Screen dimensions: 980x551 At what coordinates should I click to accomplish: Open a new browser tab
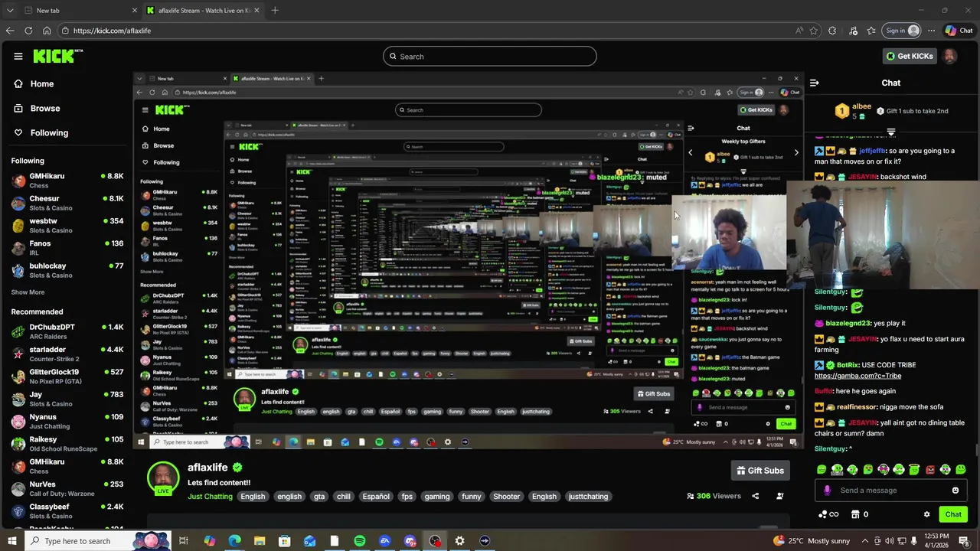(x=275, y=10)
